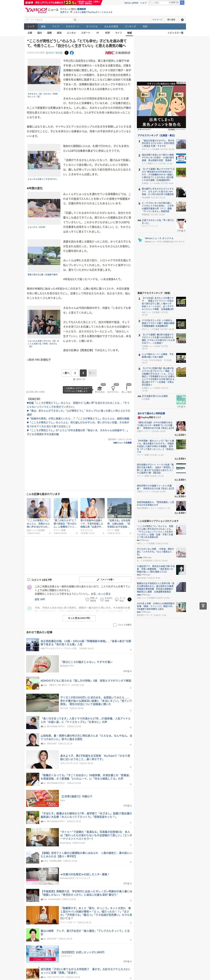Open the みんなの意見 tab
Image resolution: width=210 pixels, height=980 pixels.
coord(111,27)
